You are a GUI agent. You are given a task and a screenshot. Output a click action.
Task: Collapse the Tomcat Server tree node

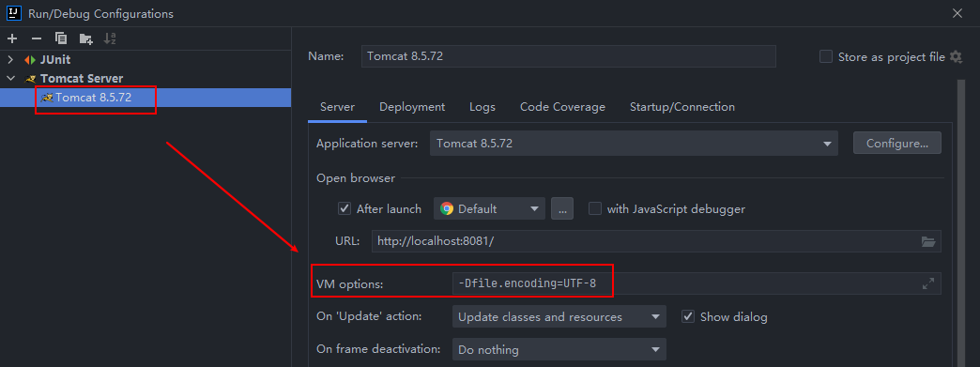pyautogui.click(x=10, y=79)
